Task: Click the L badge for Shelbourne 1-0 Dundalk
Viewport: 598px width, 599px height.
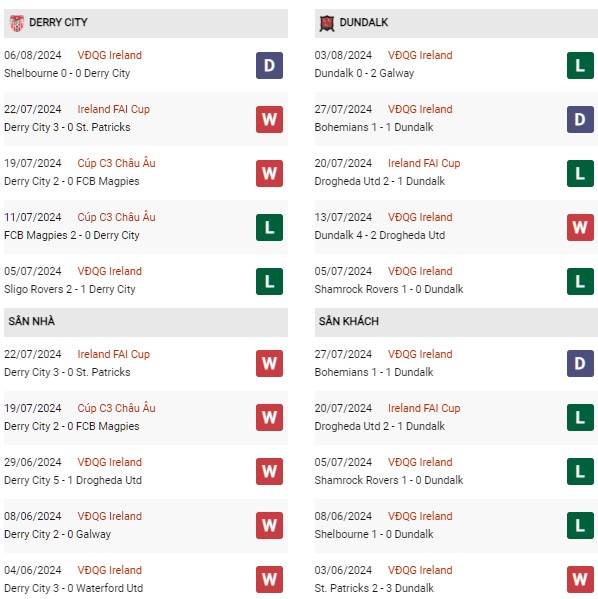Action: 580,525
